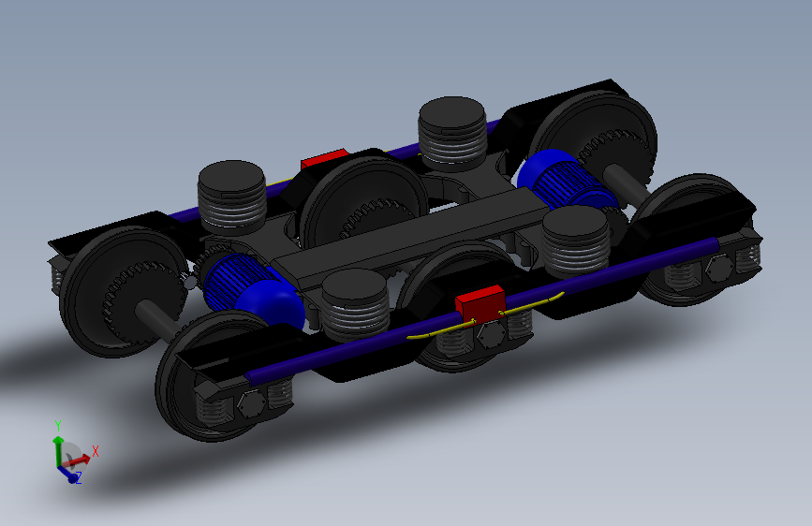Select the yellow handle right of the near red box
Screen dimensions: 812x526
pyautogui.click(x=532, y=304)
